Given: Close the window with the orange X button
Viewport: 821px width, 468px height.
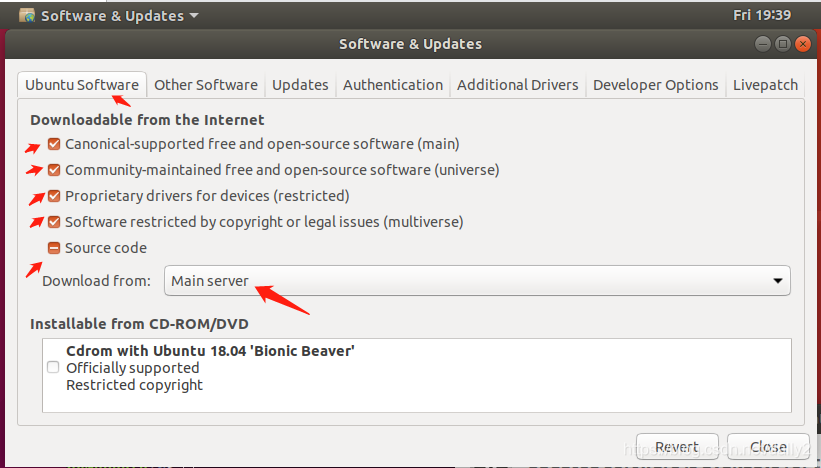Looking at the screenshot, I should [x=802, y=44].
